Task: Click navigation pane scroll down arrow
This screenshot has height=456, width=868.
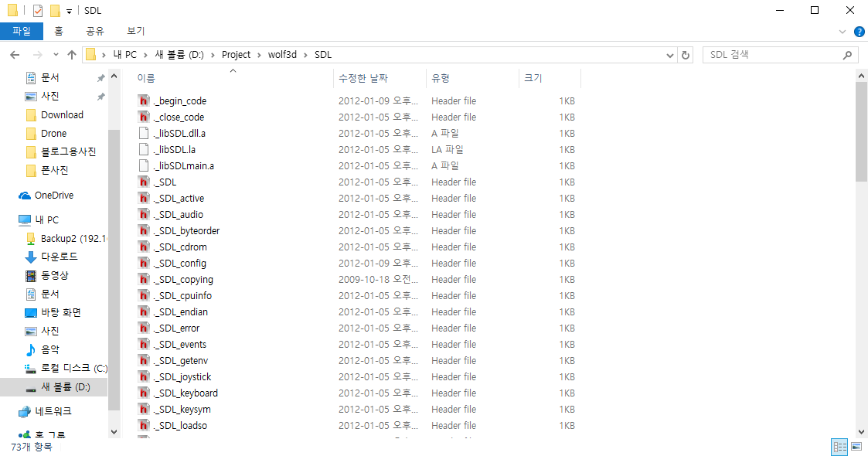Action: coord(114,431)
